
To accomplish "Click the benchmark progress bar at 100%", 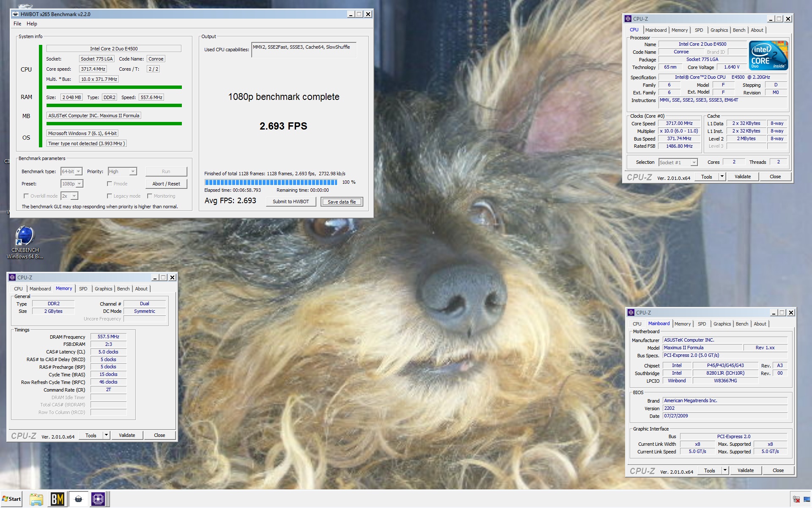I will [x=271, y=182].
